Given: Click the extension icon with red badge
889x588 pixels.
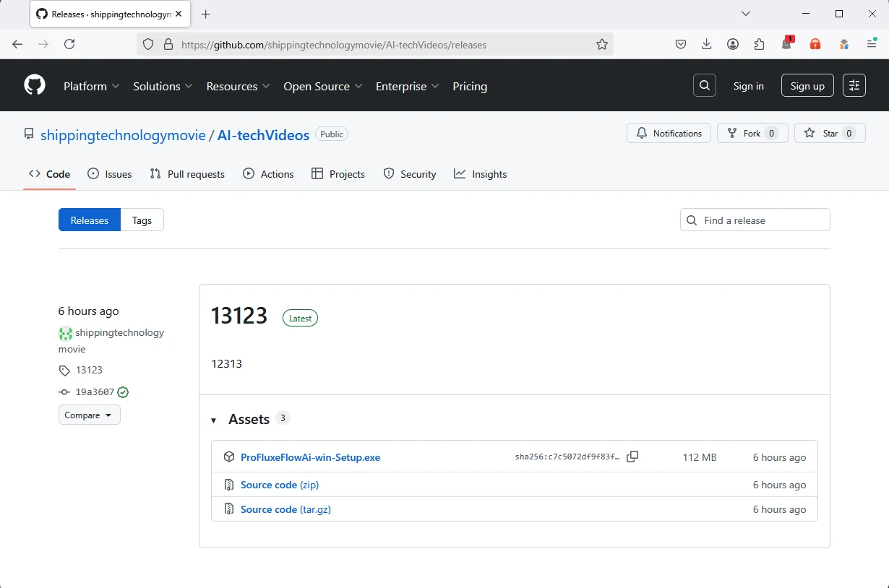Looking at the screenshot, I should point(786,44).
